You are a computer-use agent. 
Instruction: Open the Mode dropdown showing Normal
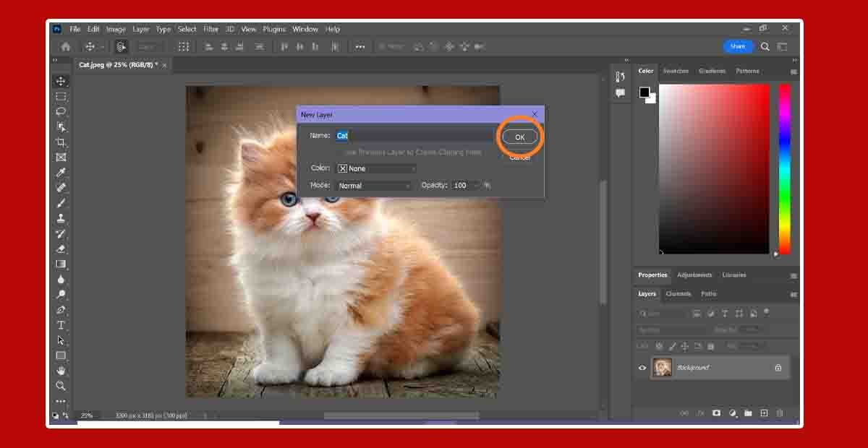[x=375, y=186]
